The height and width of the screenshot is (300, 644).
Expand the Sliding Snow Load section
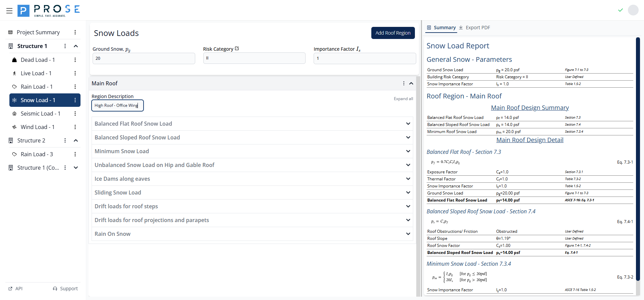tap(408, 192)
